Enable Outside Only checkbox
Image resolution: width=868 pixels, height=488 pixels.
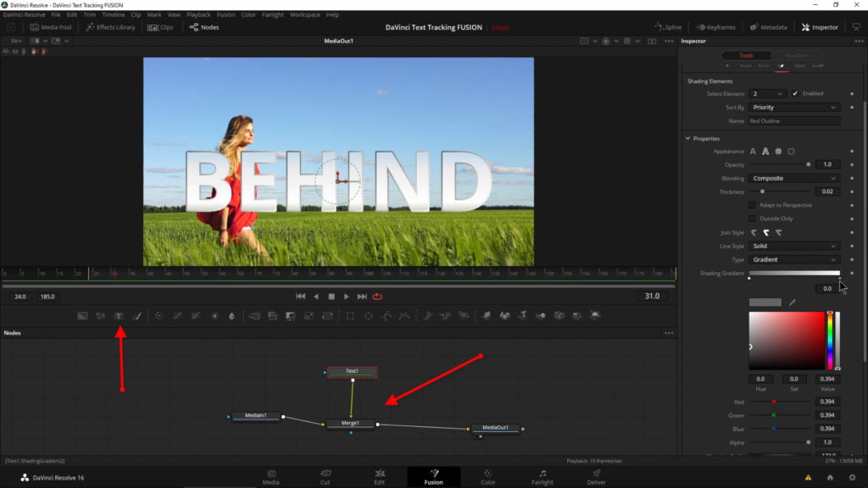pos(752,219)
